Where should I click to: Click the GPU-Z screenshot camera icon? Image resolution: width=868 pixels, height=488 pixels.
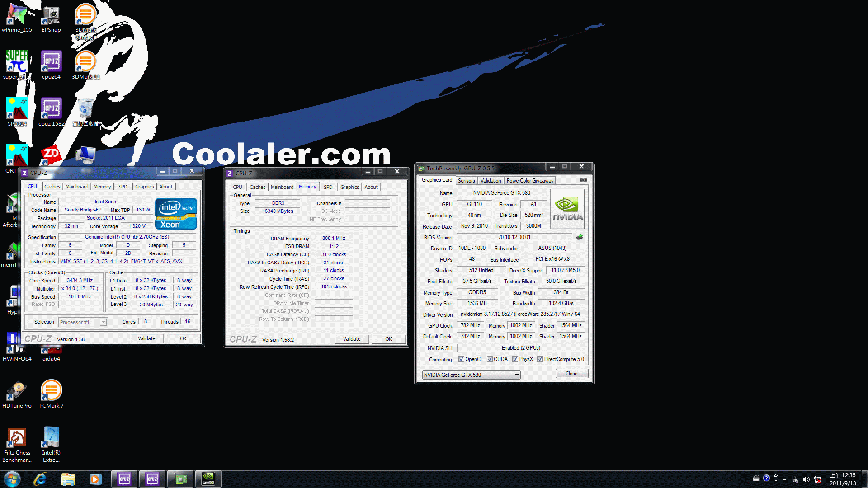(x=583, y=180)
